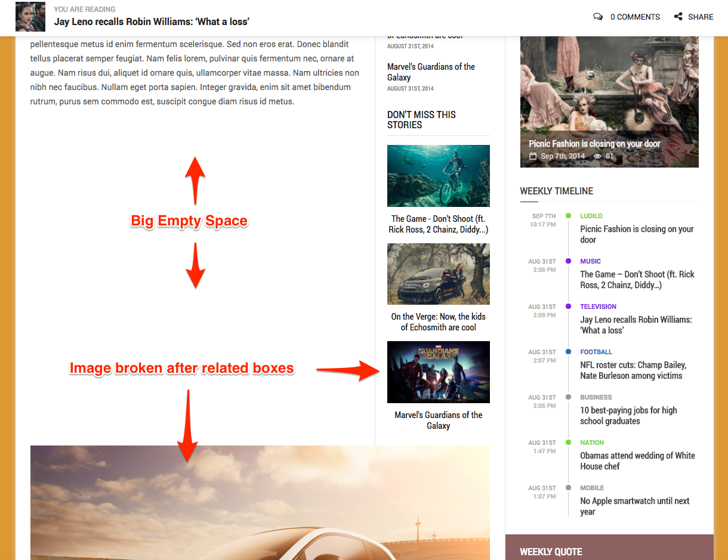The height and width of the screenshot is (560, 728).
Task: Select the LUDILO category in weekly timeline
Action: (x=591, y=216)
